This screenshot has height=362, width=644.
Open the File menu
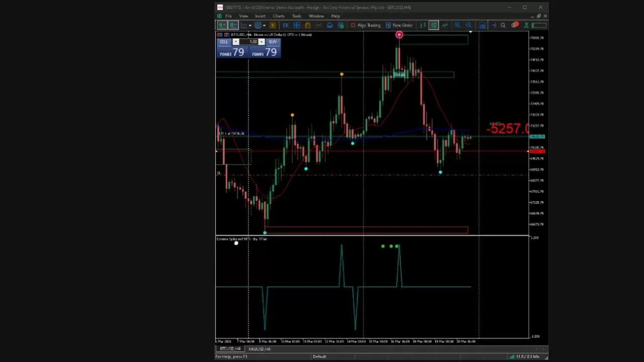coord(228,16)
